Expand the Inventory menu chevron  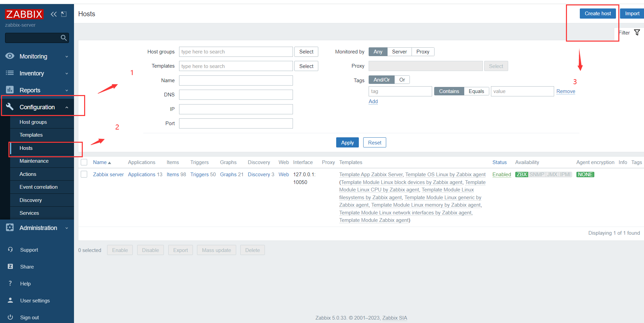pyautogui.click(x=67, y=74)
